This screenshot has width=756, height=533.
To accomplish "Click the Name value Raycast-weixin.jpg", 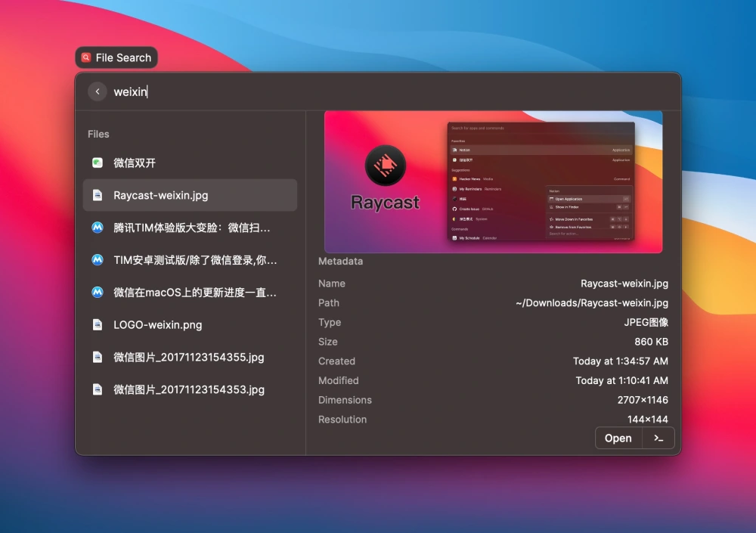I will point(624,284).
